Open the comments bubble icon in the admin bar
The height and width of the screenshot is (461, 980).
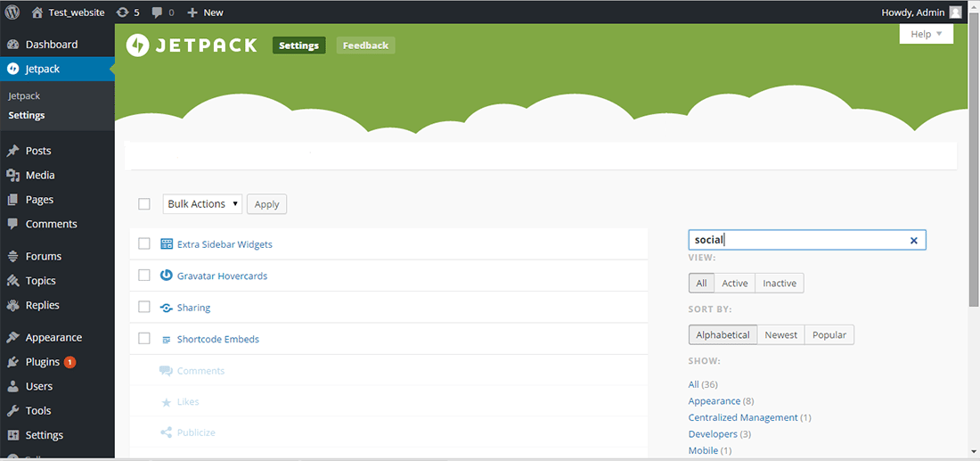click(158, 12)
